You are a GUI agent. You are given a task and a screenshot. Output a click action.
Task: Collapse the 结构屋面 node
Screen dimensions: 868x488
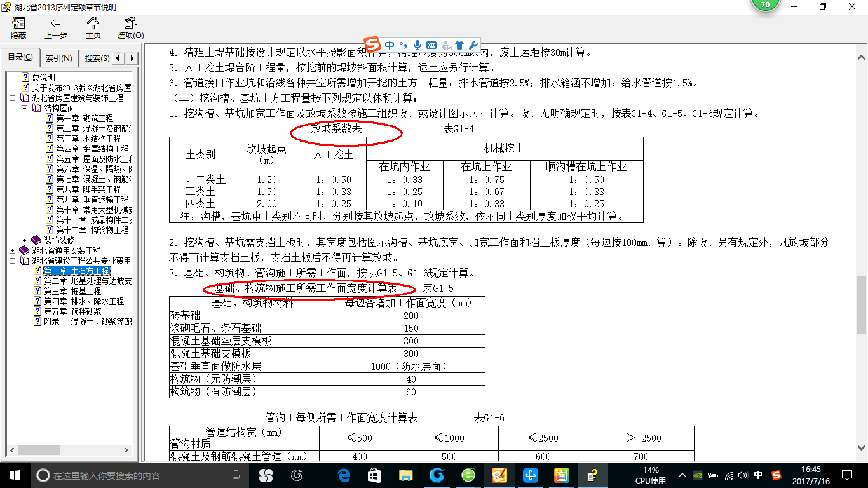(25, 109)
